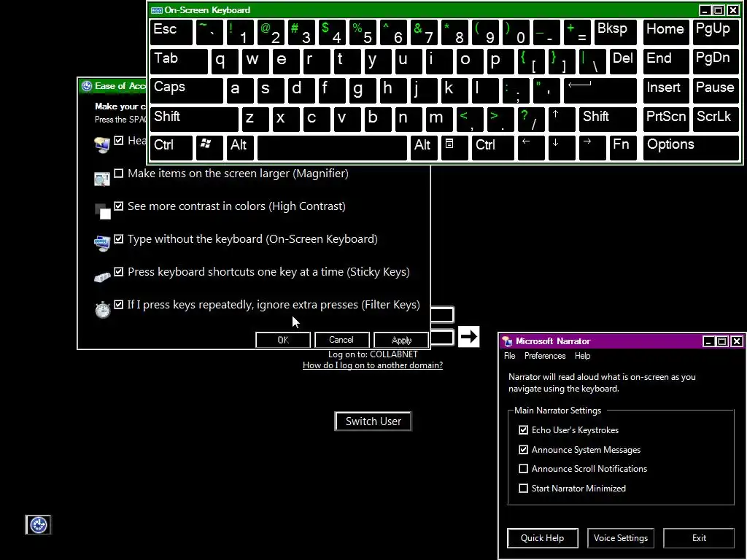Click the On-Screen Keyboard title icon
This screenshot has height=560, width=747.
[156, 10]
